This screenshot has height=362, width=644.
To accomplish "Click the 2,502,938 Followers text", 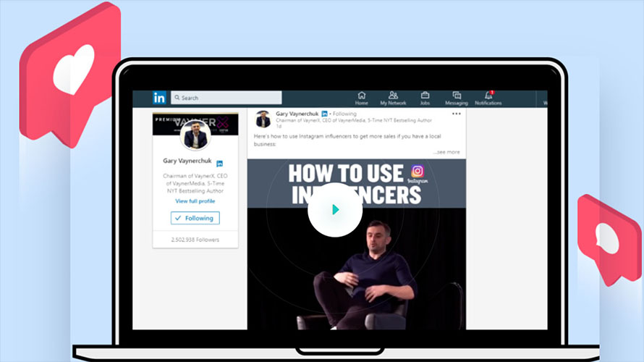I will (195, 240).
